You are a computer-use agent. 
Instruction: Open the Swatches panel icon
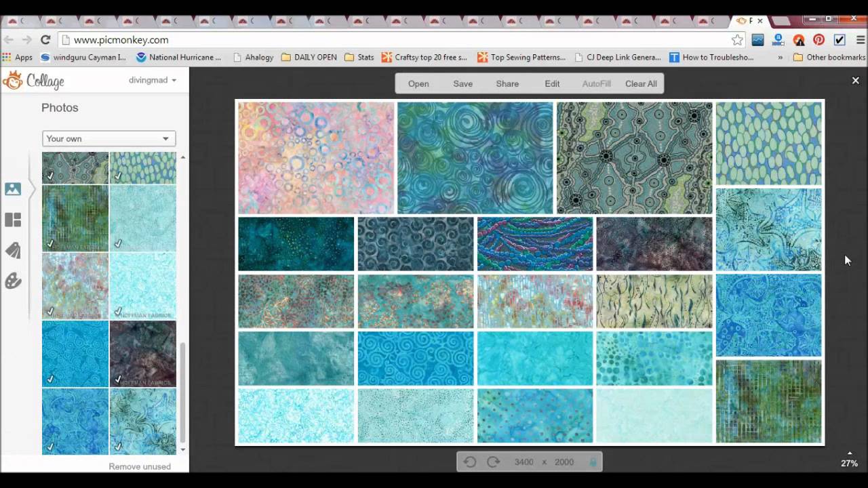[13, 250]
